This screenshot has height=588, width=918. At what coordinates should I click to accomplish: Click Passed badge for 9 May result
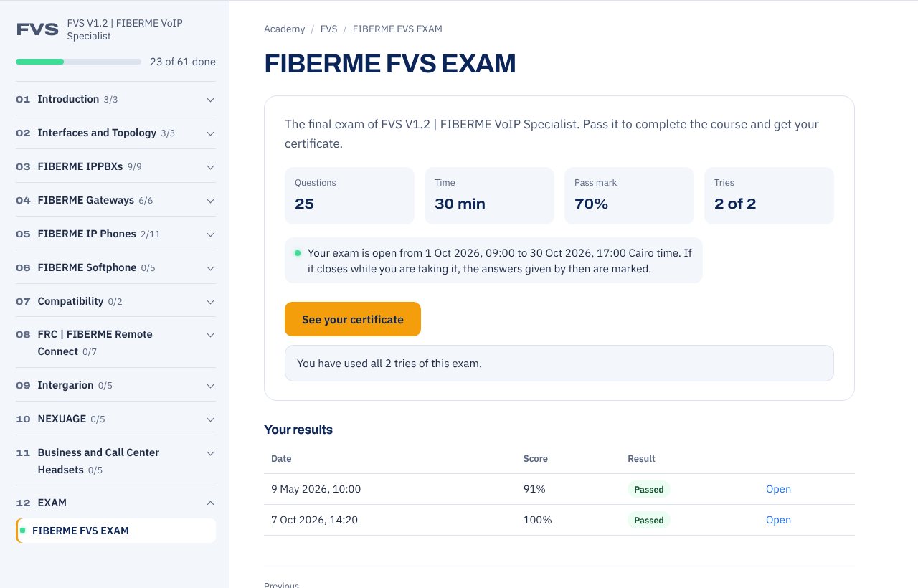click(x=649, y=489)
